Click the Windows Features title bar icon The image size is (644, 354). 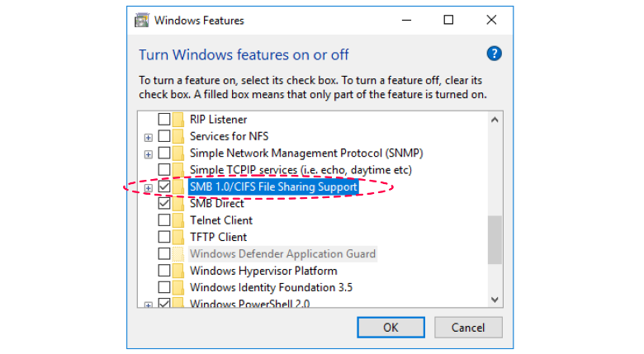(x=142, y=20)
